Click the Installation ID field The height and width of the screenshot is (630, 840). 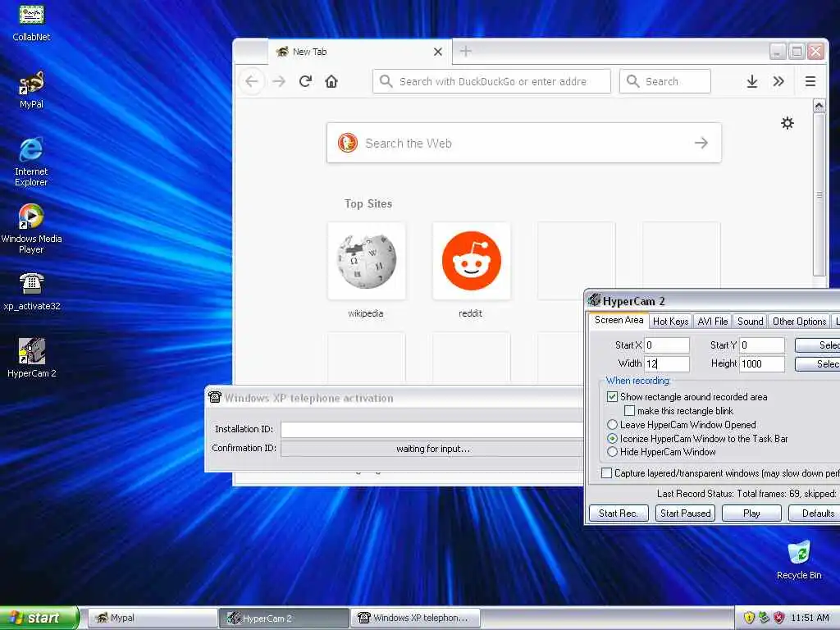(431, 430)
